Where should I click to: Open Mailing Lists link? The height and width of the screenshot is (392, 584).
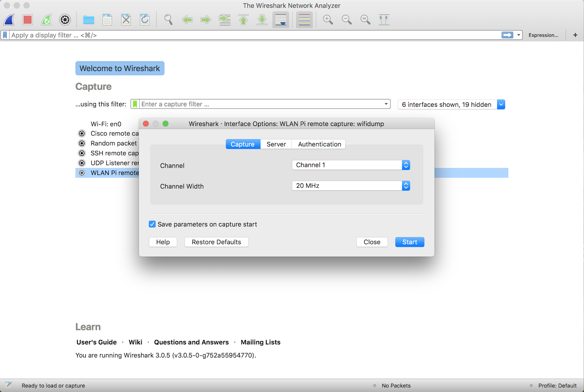pyautogui.click(x=260, y=342)
